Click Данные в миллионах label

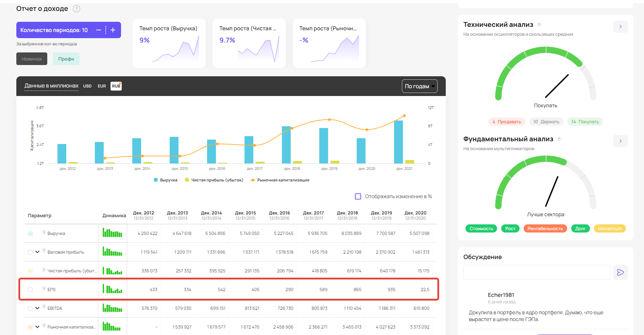51,86
